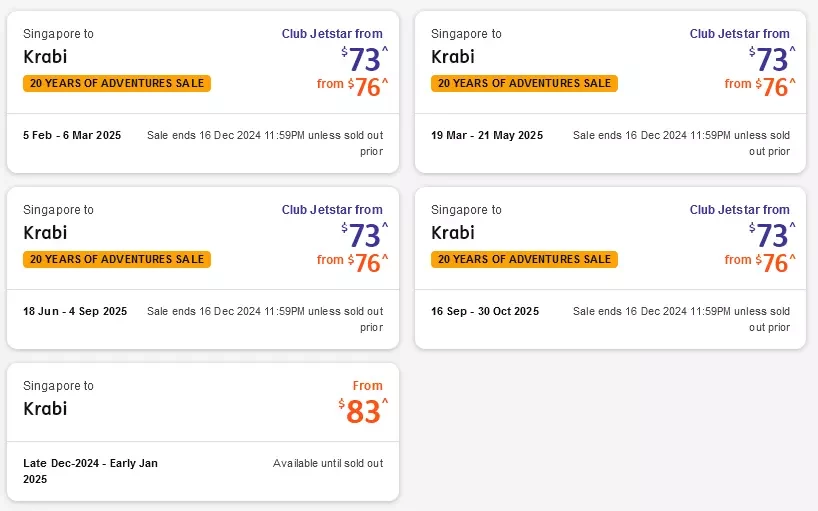Click the Club Jetstar $73 price on the 19 Mar card
Screen dimensions: 818x511
(x=772, y=58)
